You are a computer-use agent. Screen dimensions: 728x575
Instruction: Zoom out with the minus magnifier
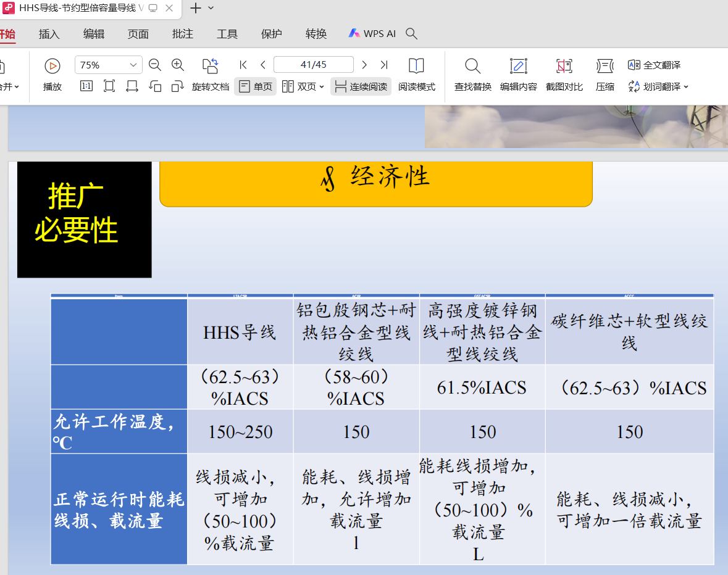[155, 65]
